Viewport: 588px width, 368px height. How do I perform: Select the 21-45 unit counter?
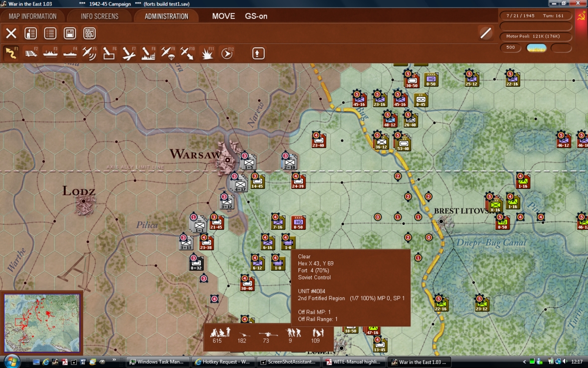(216, 222)
